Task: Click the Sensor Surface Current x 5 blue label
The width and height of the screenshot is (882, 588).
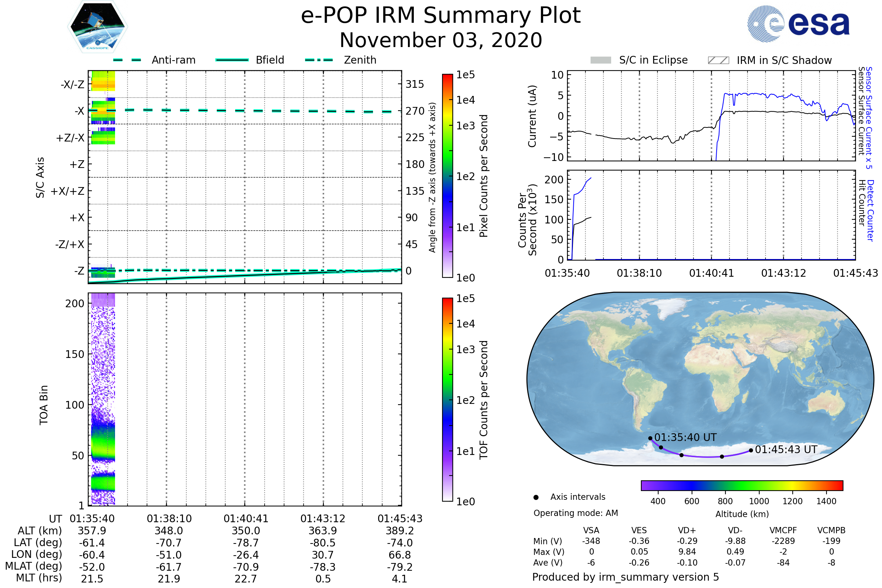Action: coord(869,118)
